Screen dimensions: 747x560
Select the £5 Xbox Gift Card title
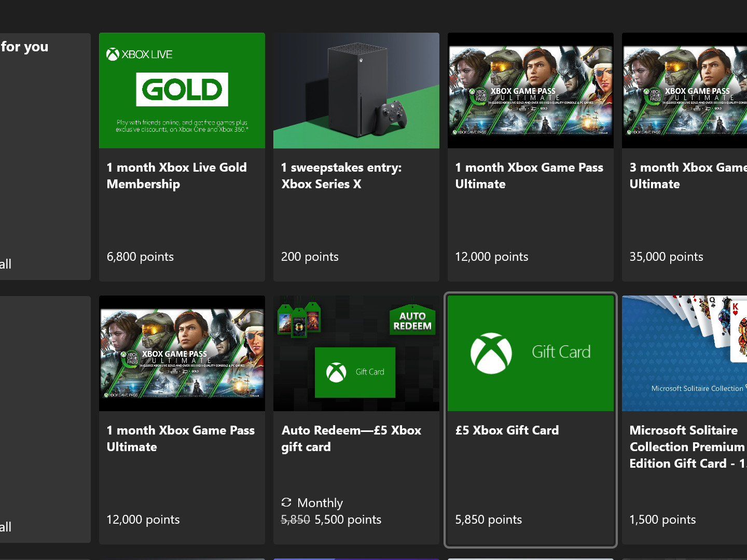coord(507,430)
